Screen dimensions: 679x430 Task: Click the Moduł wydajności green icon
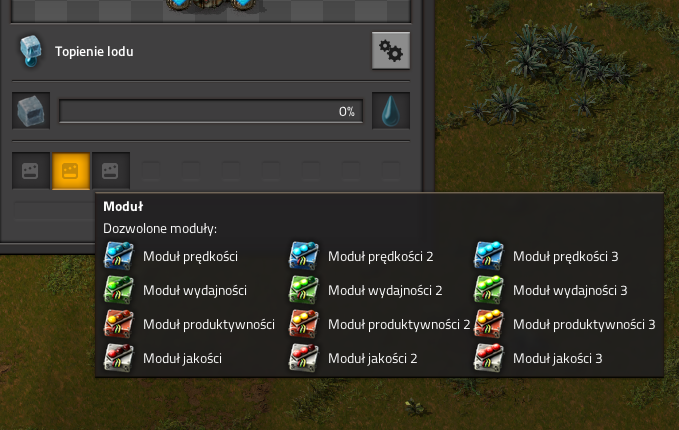tap(119, 290)
